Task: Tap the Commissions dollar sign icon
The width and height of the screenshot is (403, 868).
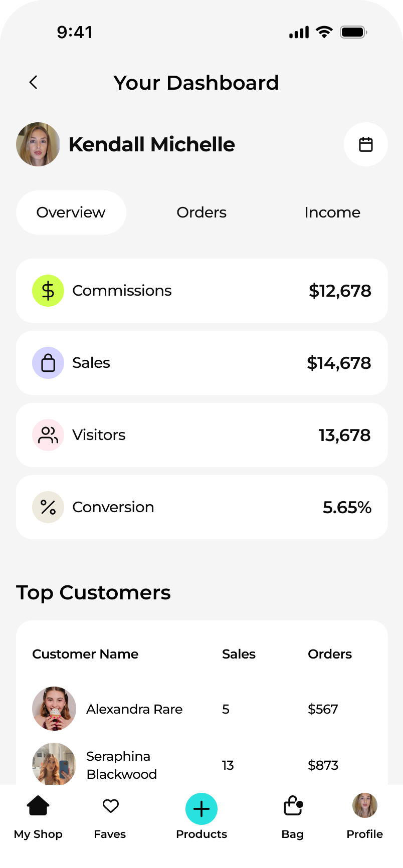Action: (48, 291)
